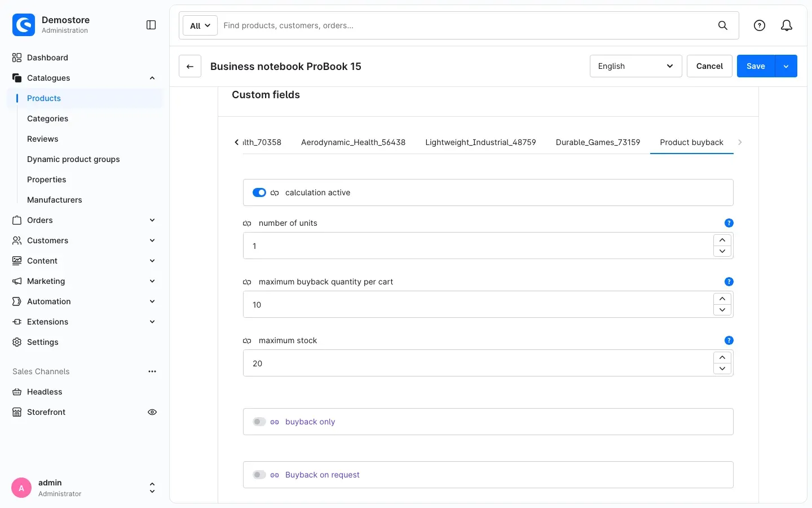Switch to the Product buyback tab
Screen dimensions: 812x508
coord(691,142)
